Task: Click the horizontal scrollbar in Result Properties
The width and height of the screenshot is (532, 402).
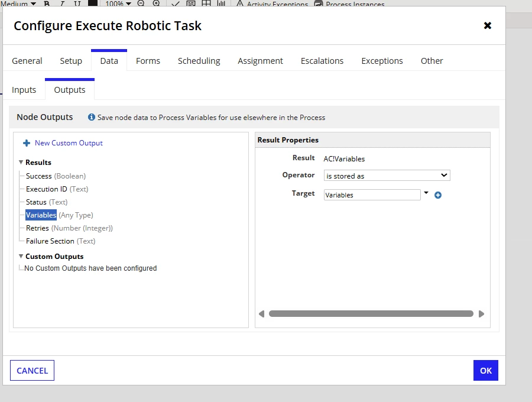Action: coord(371,313)
